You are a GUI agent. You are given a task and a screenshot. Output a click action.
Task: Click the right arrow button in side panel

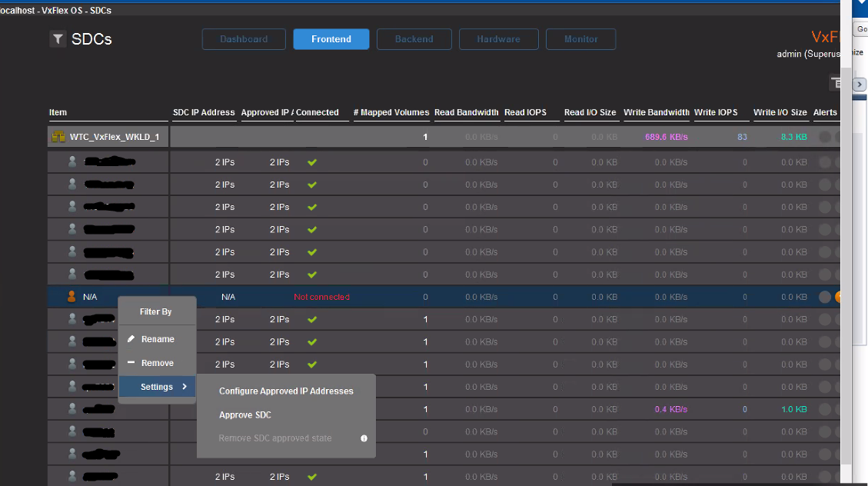coord(861,83)
